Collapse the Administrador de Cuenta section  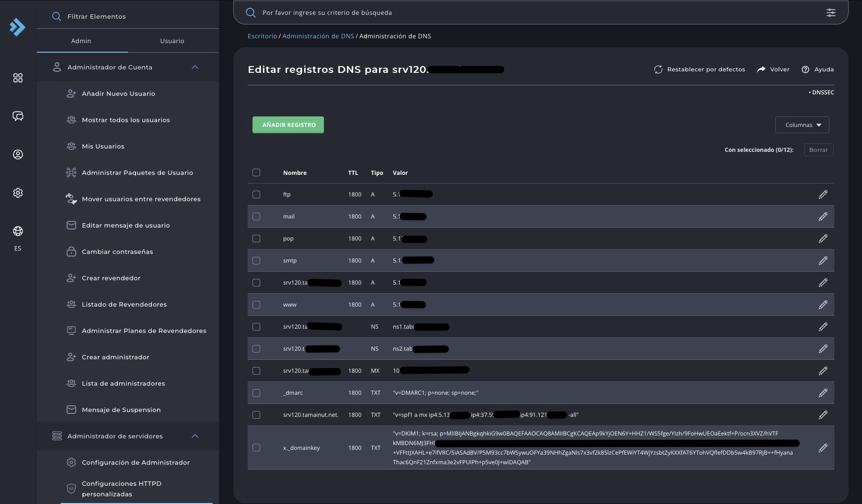click(x=195, y=67)
